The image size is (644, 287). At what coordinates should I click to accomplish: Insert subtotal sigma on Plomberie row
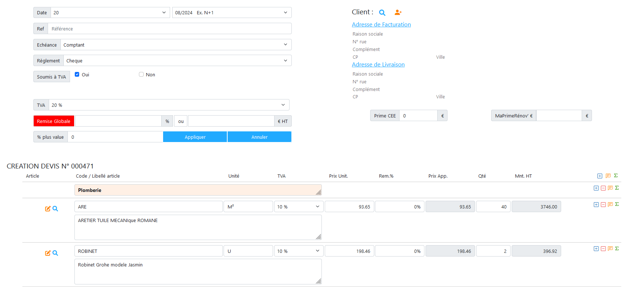[x=617, y=188]
